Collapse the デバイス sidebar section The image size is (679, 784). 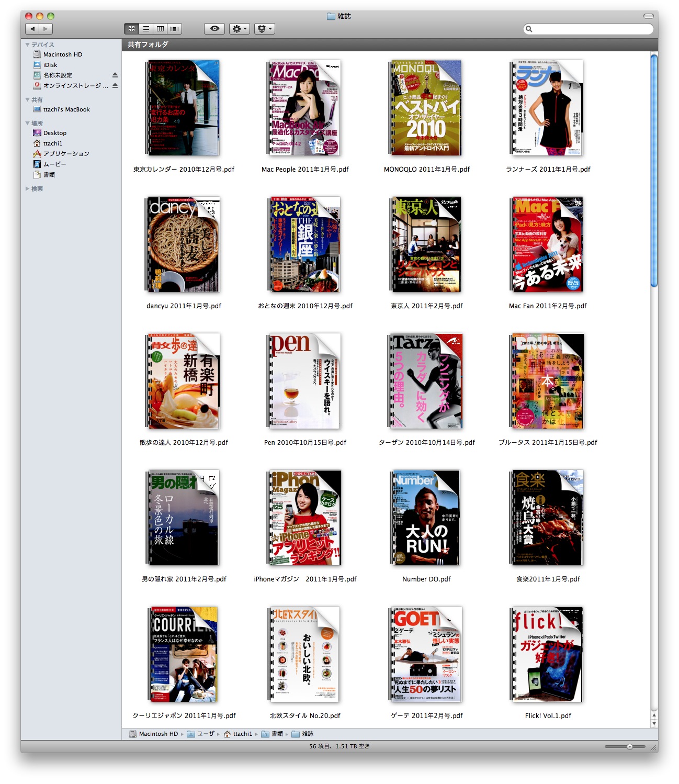[x=27, y=45]
